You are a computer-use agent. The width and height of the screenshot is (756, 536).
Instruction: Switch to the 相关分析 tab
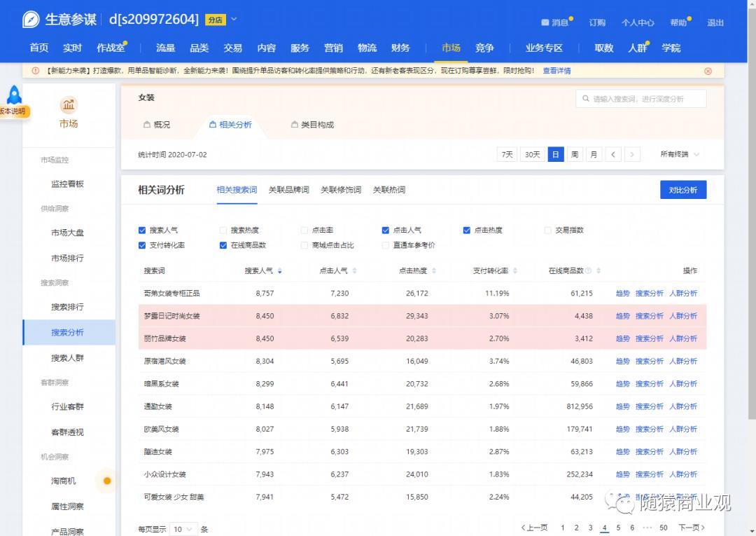click(230, 125)
